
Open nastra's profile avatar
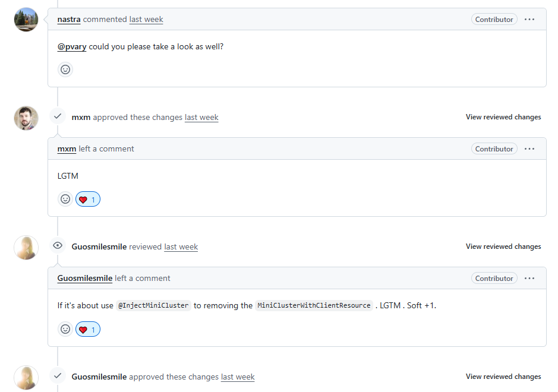[x=26, y=19]
